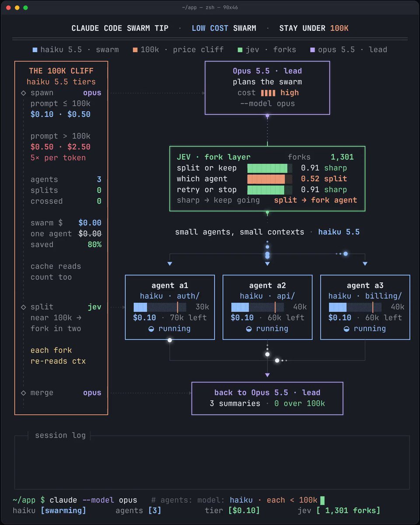Image resolution: width=420 pixels, height=525 pixels.
Task: Click the down arrow above agent a3
Action: [365, 264]
